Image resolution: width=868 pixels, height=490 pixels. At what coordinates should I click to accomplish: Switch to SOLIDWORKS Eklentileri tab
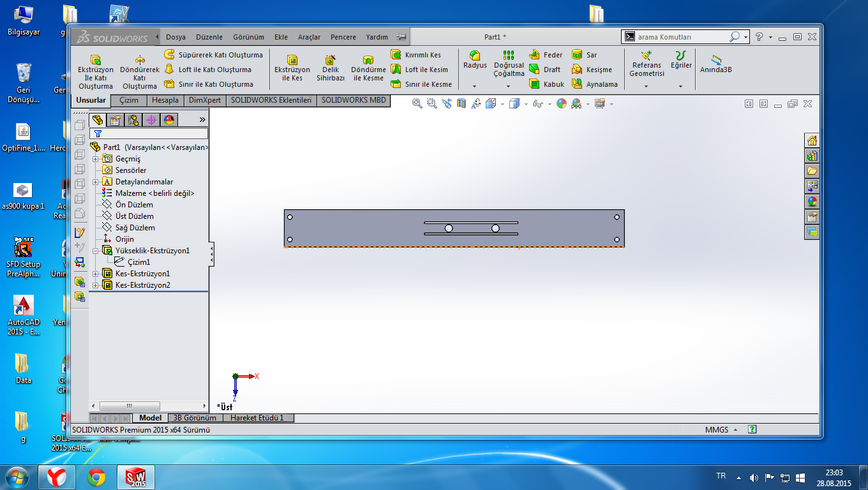tap(271, 100)
